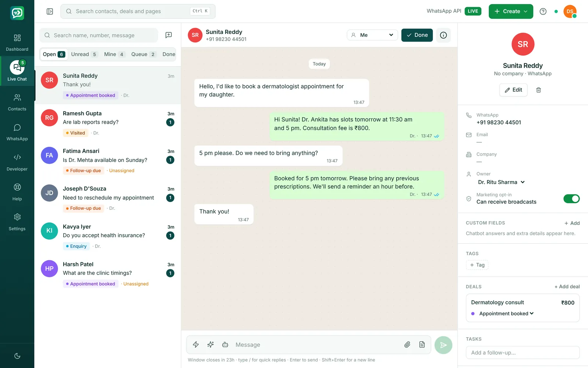Image resolution: width=588 pixels, height=368 pixels.
Task: Delete contact with the trash icon
Action: [x=538, y=90]
